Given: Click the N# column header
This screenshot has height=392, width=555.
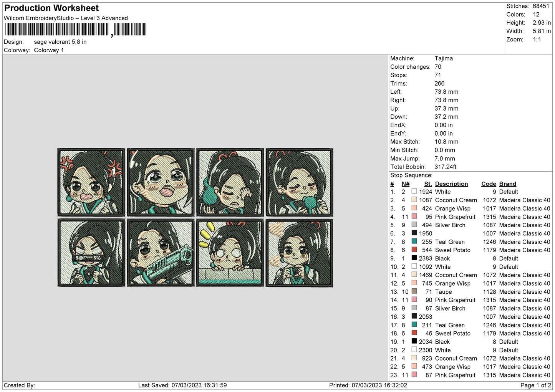Looking at the screenshot, I should (406, 184).
